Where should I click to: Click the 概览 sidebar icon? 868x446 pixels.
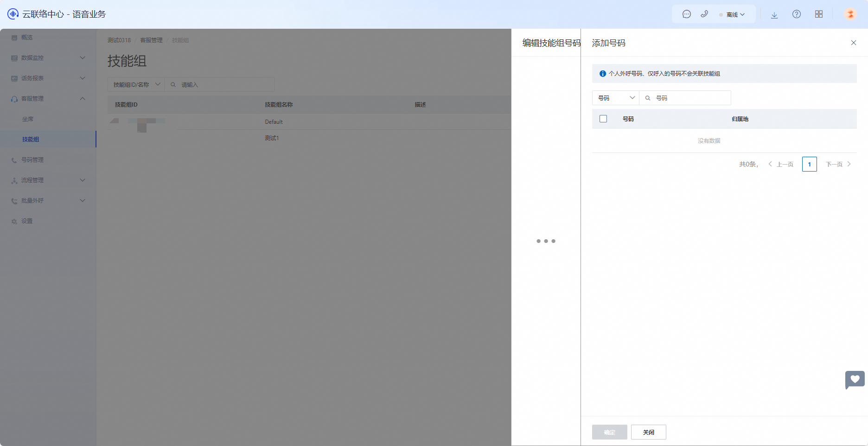pos(14,38)
